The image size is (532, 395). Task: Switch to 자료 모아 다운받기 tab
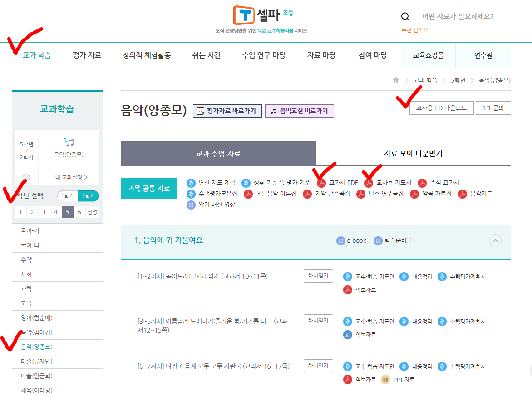point(413,154)
